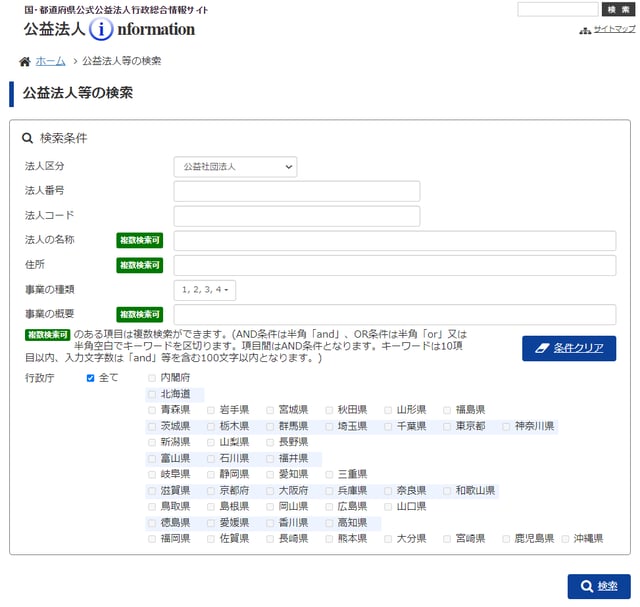Click the magnifier icon beside 検索条件
Image resolution: width=640 pixels, height=607 pixels.
pyautogui.click(x=28, y=139)
